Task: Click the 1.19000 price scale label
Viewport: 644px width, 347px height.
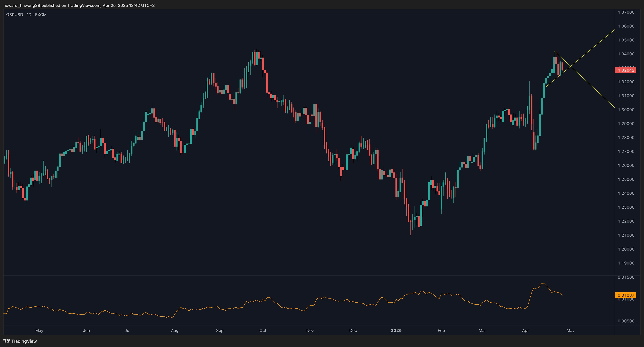Action: coord(626,263)
